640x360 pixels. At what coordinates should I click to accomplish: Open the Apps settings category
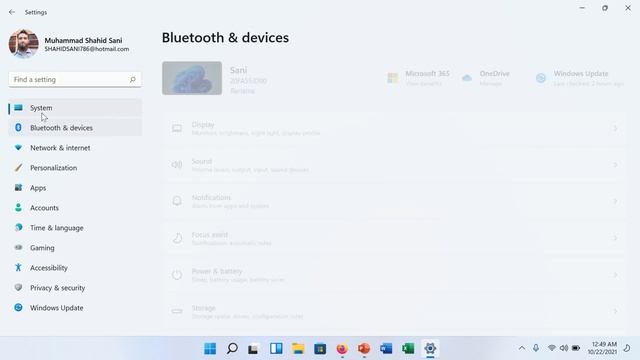pyautogui.click(x=75, y=188)
